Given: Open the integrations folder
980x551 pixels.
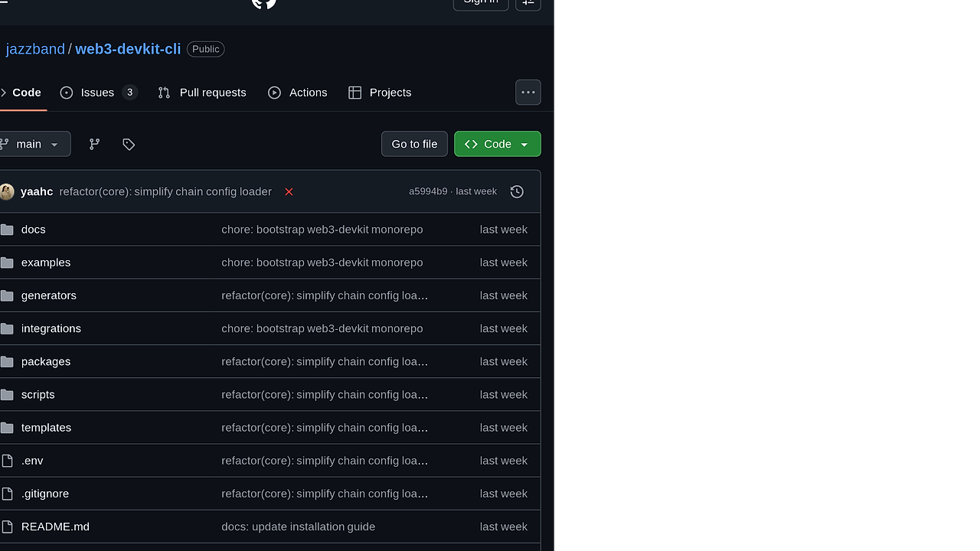Looking at the screenshot, I should 51,328.
